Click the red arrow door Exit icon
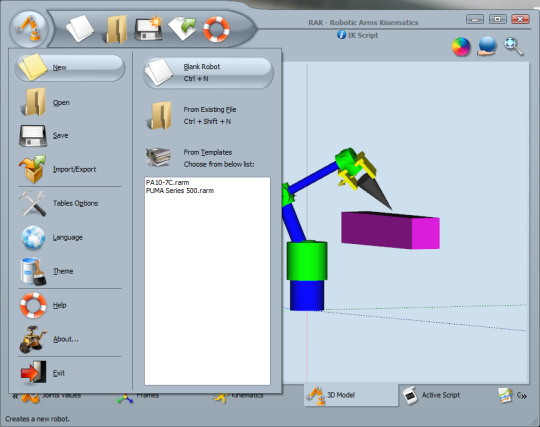This screenshot has width=540, height=427. [x=33, y=372]
